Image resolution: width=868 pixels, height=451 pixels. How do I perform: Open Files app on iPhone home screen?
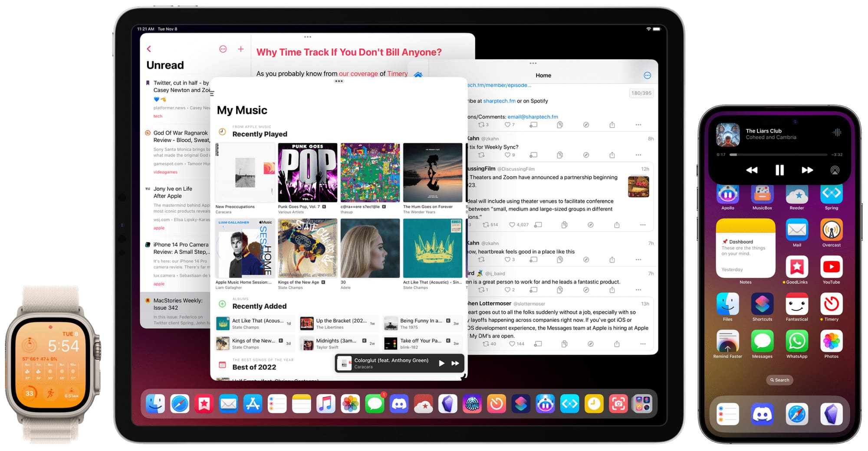click(728, 304)
